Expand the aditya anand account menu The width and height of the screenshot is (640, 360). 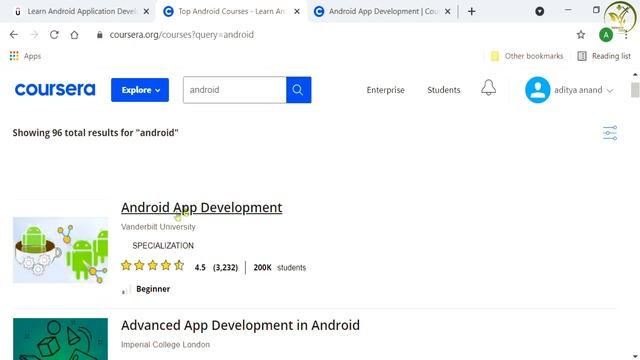click(x=584, y=90)
